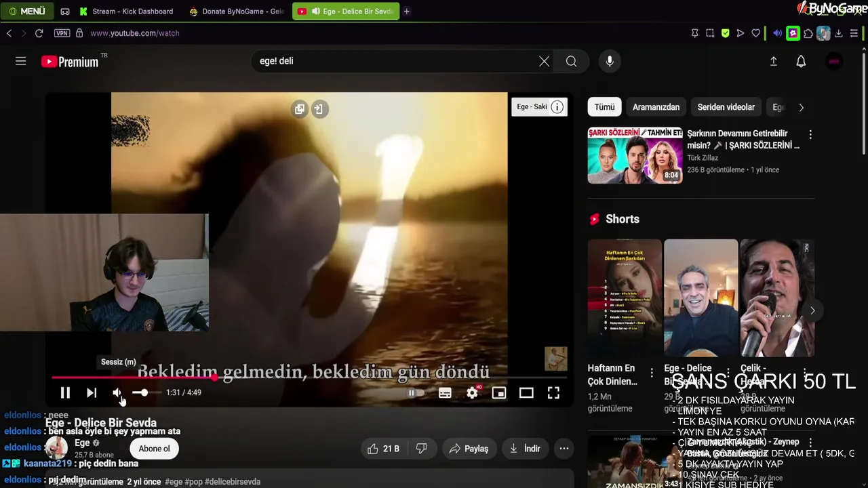This screenshot has width=868, height=488.
Task: Click the İndir download button
Action: (525, 449)
